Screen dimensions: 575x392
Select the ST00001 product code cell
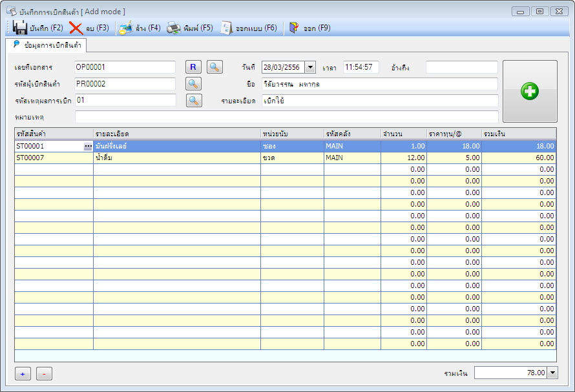click(49, 147)
